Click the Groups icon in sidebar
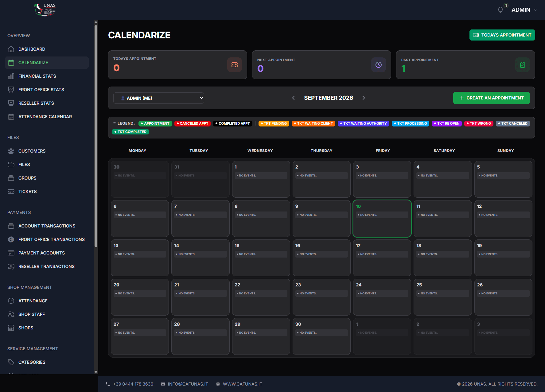 pyautogui.click(x=11, y=178)
